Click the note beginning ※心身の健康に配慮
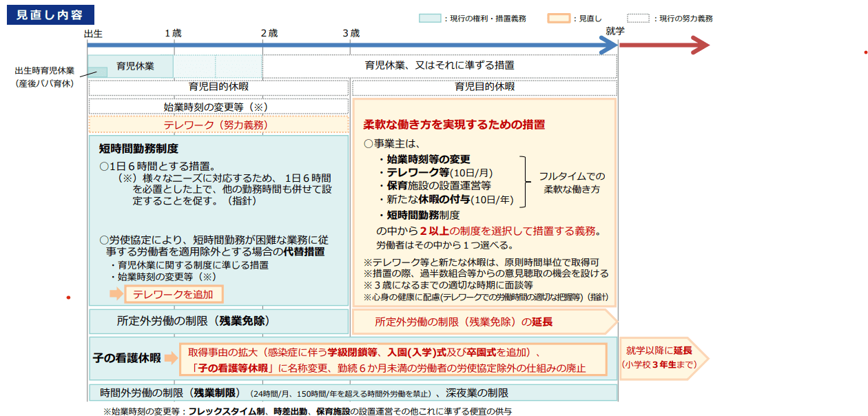Image resolution: width=868 pixels, height=416 pixels. coord(486,297)
